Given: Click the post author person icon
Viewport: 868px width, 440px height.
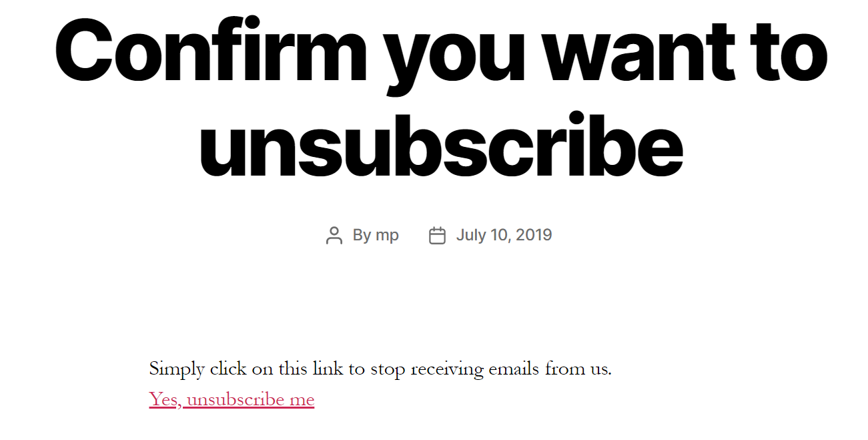Looking at the screenshot, I should click(334, 236).
